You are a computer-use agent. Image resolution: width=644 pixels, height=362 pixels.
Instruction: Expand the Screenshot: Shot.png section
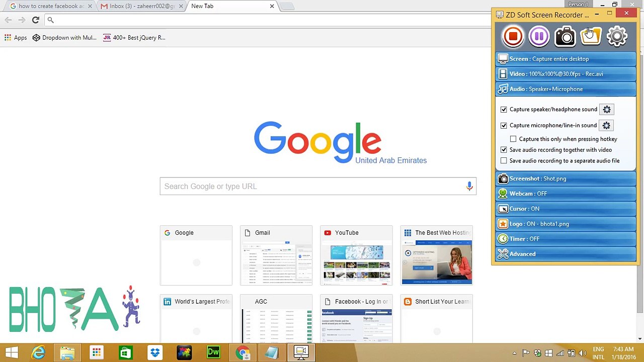click(x=566, y=178)
